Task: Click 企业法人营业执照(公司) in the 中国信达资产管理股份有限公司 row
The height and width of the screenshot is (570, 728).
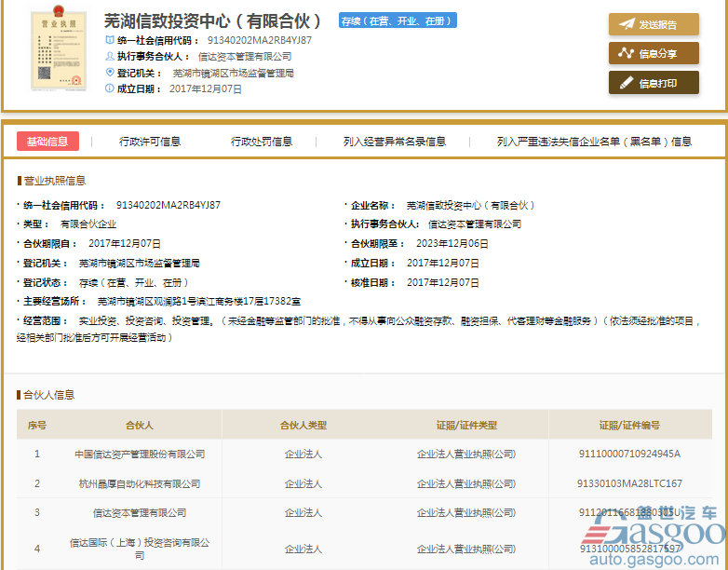Action: pyautogui.click(x=466, y=454)
